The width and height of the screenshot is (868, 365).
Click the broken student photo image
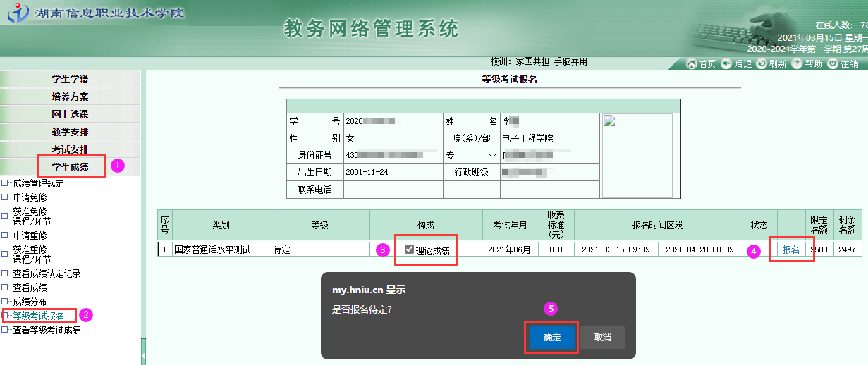pyautogui.click(x=611, y=120)
